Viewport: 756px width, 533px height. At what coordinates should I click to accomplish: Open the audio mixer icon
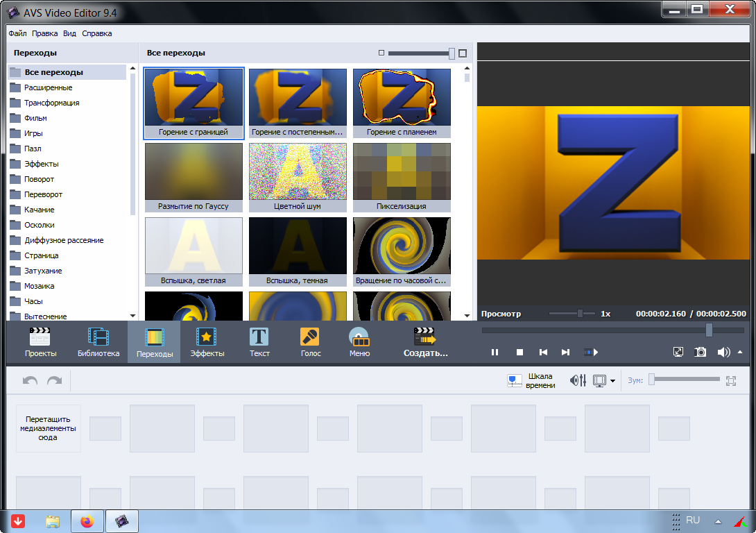pos(578,380)
